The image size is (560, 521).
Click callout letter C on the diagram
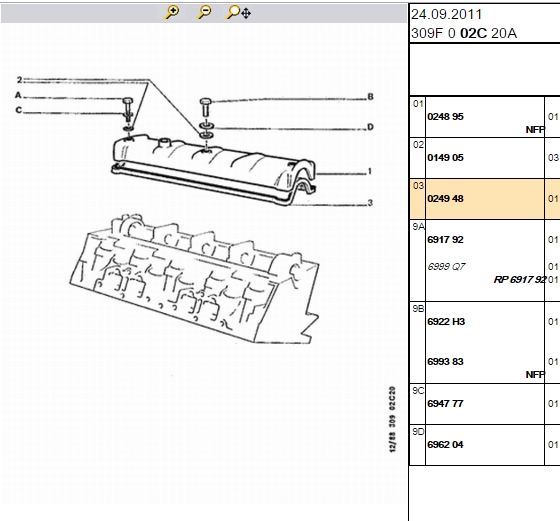click(19, 110)
